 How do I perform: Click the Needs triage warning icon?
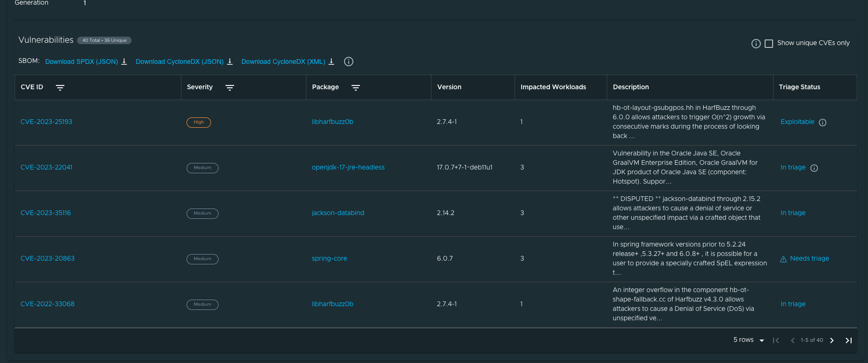783,259
